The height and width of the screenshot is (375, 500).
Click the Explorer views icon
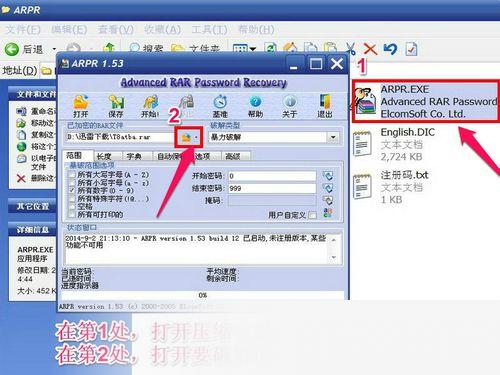240,49
